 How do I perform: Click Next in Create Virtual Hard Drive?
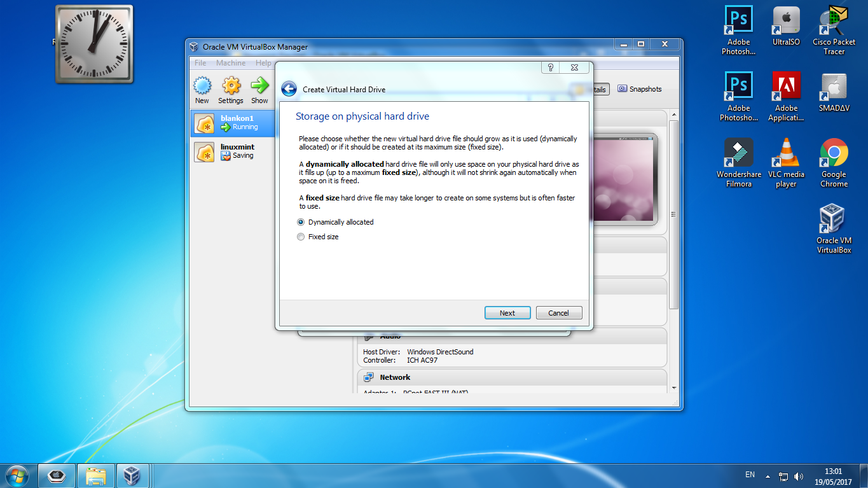[507, 313]
